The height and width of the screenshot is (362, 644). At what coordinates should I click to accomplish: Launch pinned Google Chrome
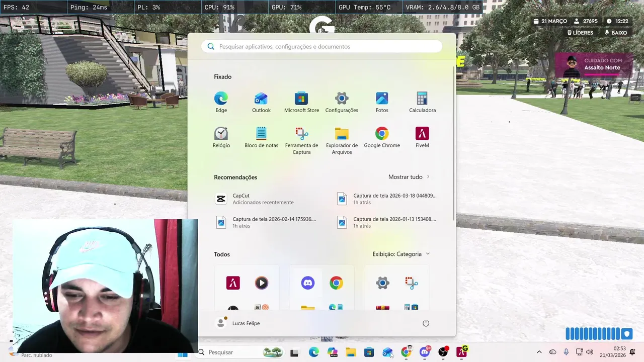click(x=382, y=137)
